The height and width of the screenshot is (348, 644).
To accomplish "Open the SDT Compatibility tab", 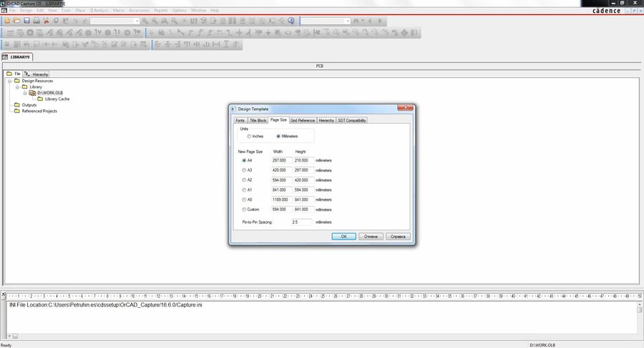I will 352,120.
